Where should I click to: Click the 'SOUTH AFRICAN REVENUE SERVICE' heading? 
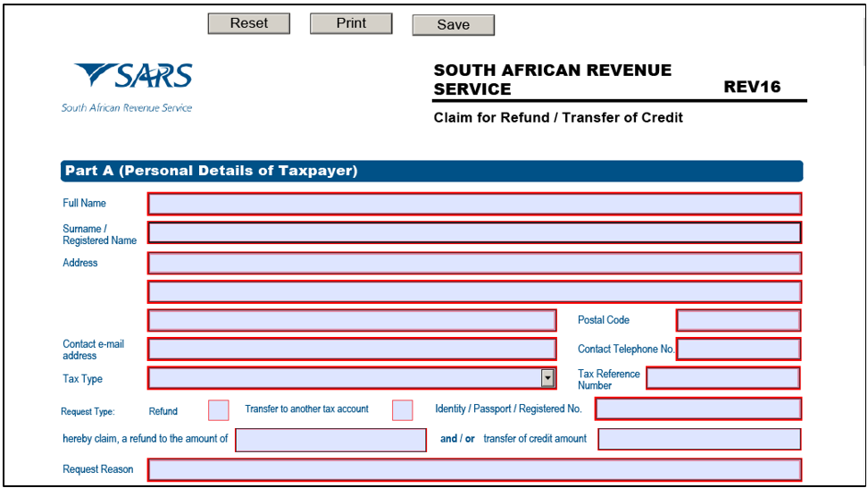pyautogui.click(x=553, y=80)
